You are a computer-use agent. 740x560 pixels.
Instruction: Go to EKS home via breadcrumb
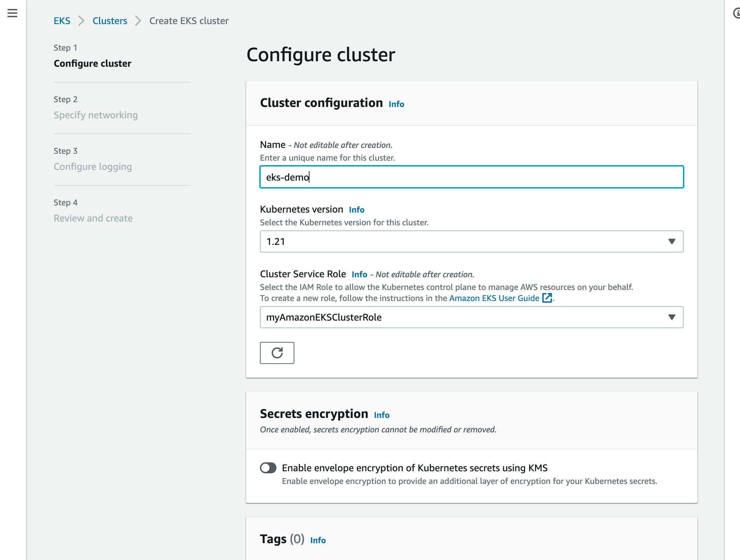(x=62, y=21)
